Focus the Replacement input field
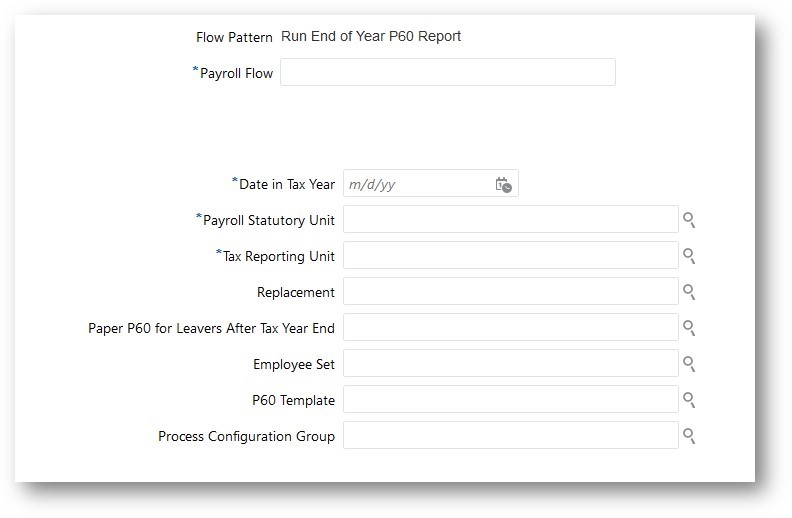This screenshot has width=792, height=518. click(x=510, y=292)
